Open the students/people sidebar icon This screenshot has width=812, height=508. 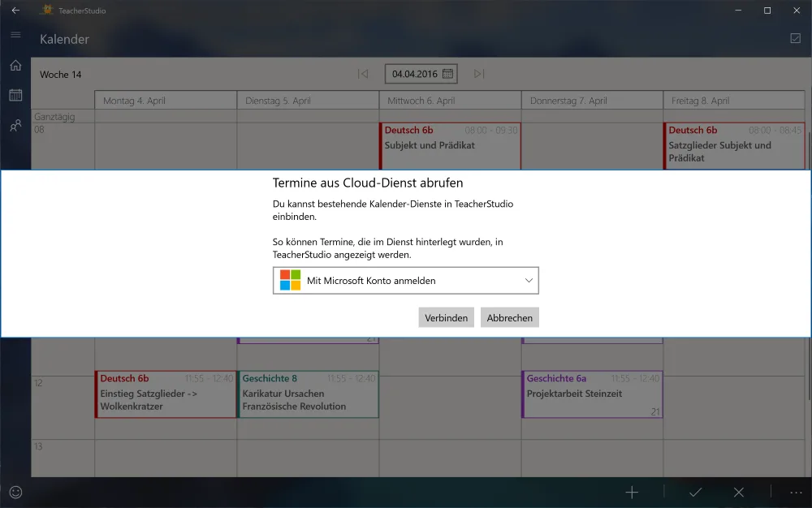pos(15,125)
